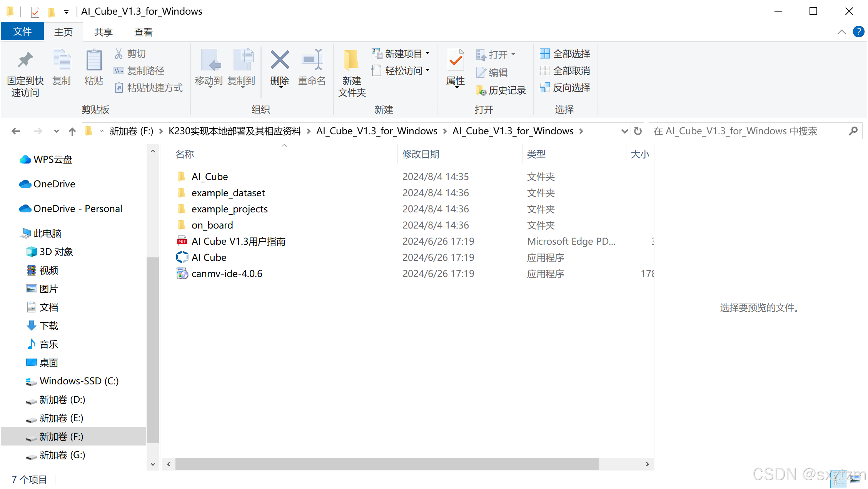Open recent locations dropdown arrow
868x489 pixels.
click(57, 131)
